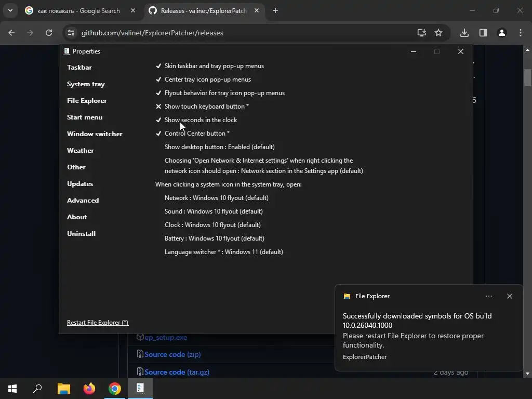Open the Other section
The width and height of the screenshot is (532, 399).
point(76,167)
